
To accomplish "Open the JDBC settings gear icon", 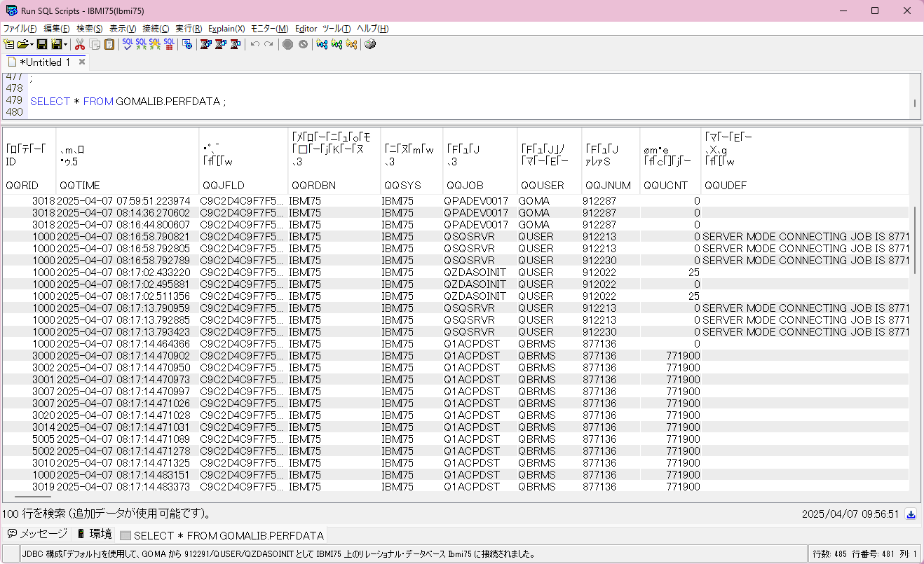I will pyautogui.click(x=187, y=44).
